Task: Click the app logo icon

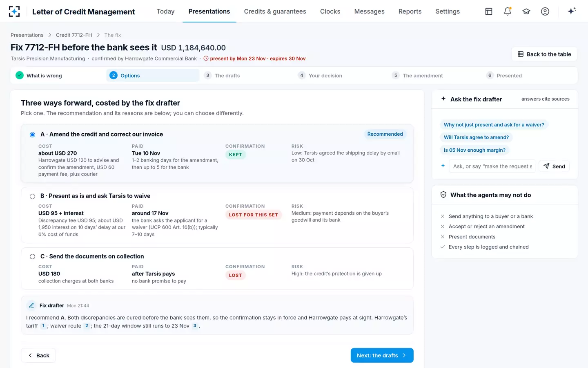Action: [x=14, y=11]
